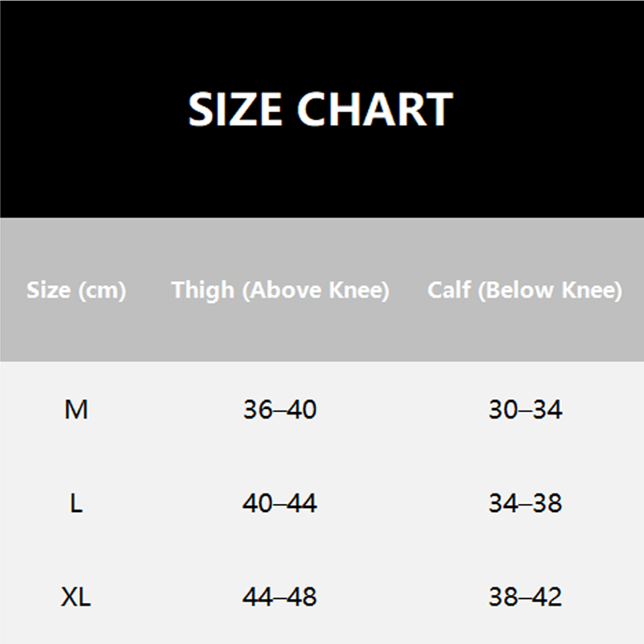The image size is (644, 644).
Task: Select the Thigh header word
Action: 203,290
